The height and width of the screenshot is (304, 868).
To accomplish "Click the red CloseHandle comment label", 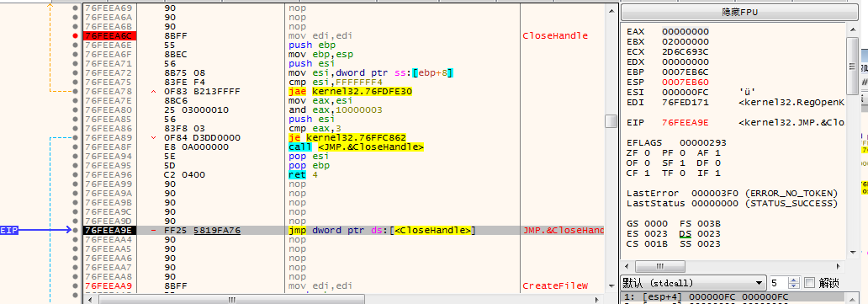I will click(555, 35).
